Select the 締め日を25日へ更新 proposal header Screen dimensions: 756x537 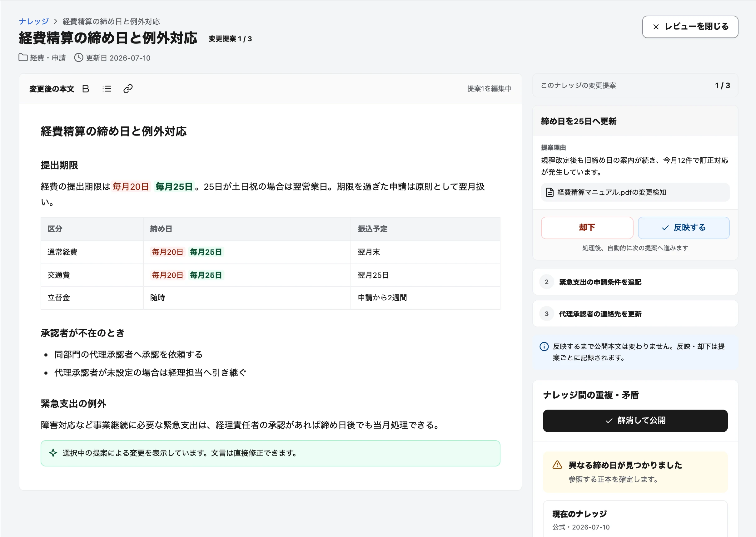point(635,121)
